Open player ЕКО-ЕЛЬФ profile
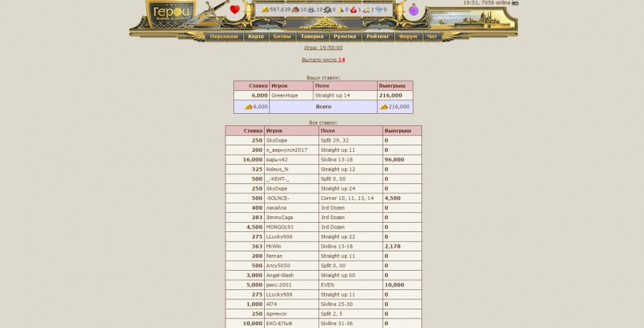 (279, 324)
